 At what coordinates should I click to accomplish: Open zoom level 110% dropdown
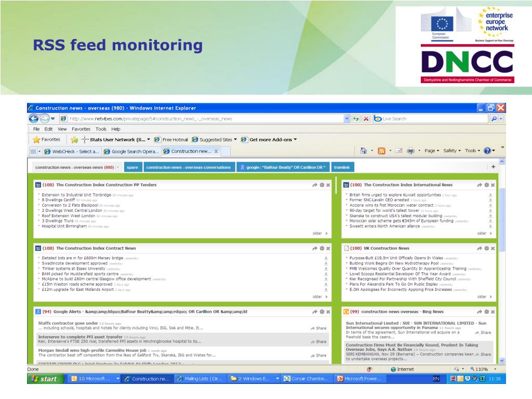(495, 369)
